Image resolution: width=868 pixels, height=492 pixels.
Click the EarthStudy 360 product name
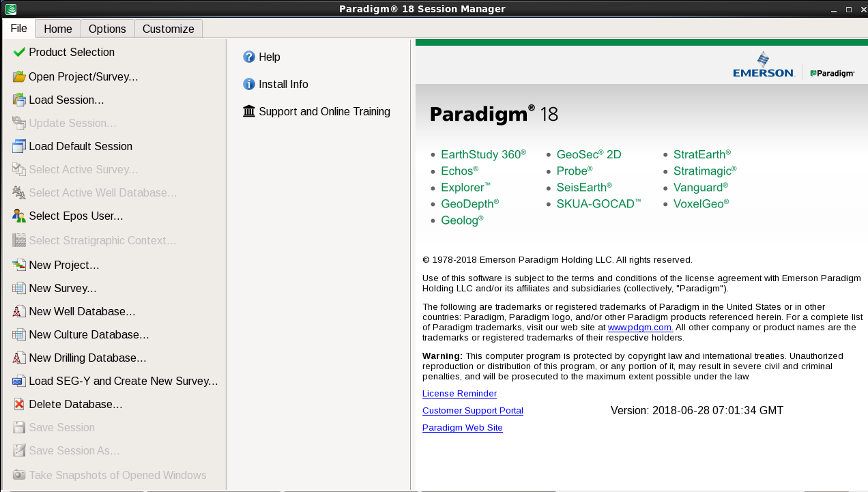point(483,154)
